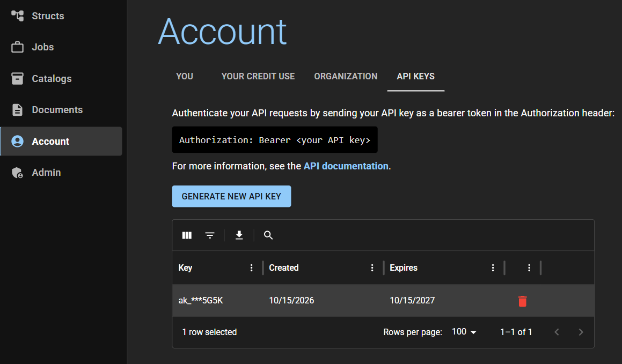Open the table filters icon
This screenshot has height=364, width=622.
pyautogui.click(x=210, y=235)
